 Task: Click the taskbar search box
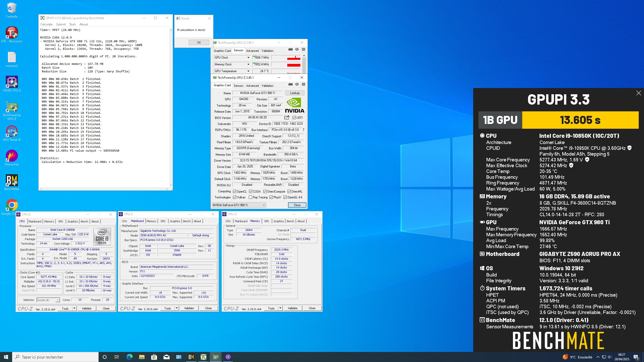pos(55,357)
